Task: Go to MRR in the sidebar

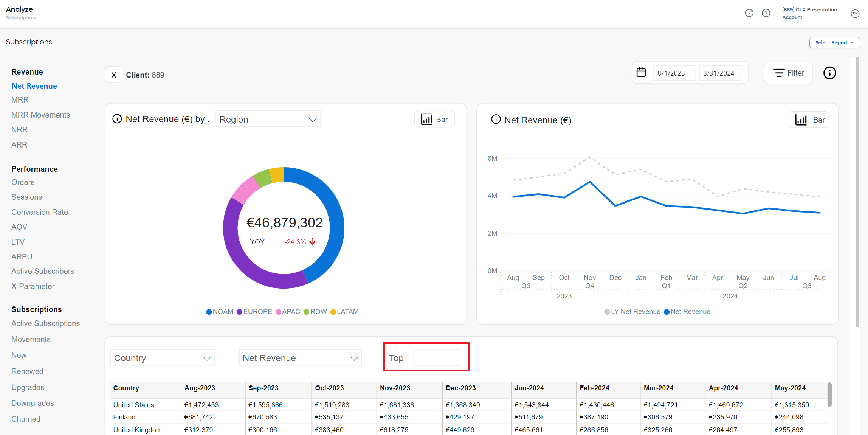Action: click(x=20, y=100)
